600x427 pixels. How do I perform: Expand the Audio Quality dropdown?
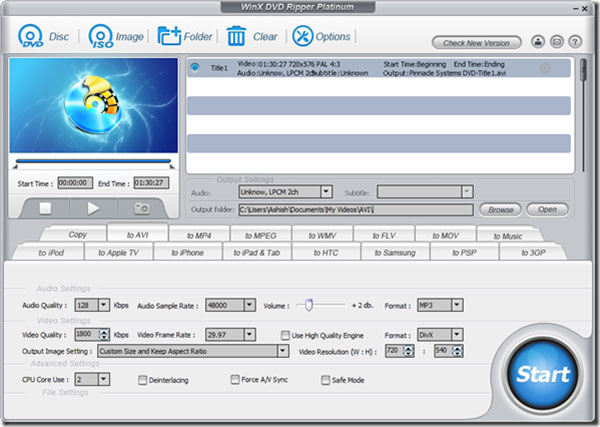[104, 305]
